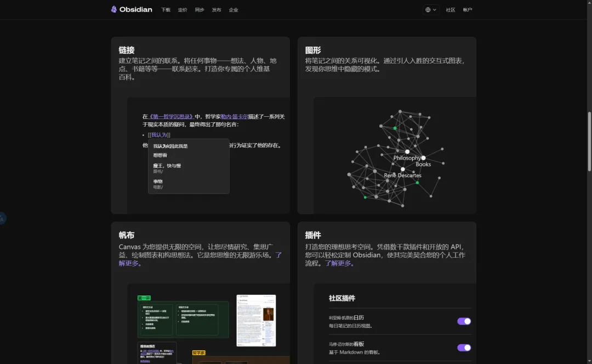The width and height of the screenshot is (592, 364).
Task: Click the 插件 card heading
Action: 313,235
